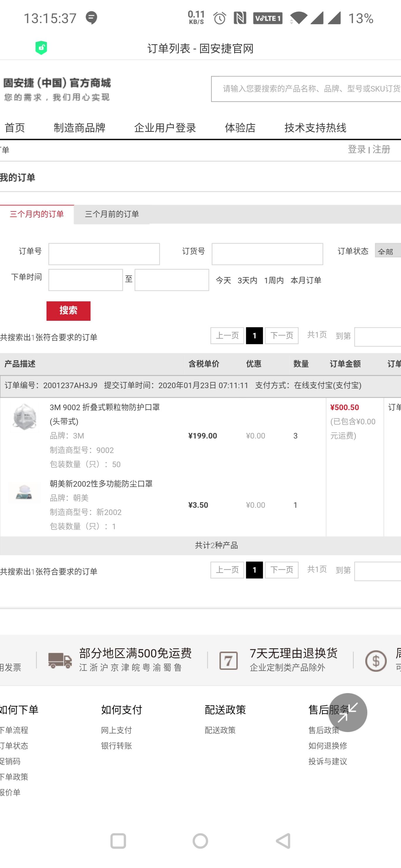Image resolution: width=401 pixels, height=868 pixels.
Task: Focus the 下单时间 end date field
Action: (x=172, y=280)
